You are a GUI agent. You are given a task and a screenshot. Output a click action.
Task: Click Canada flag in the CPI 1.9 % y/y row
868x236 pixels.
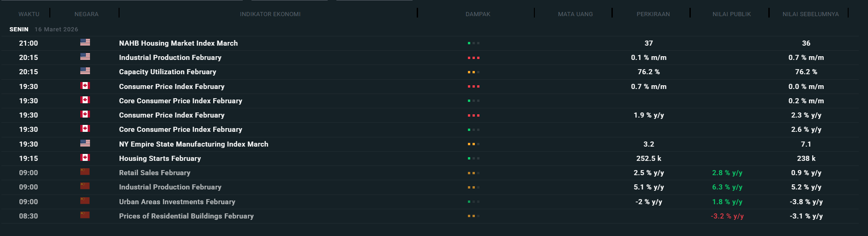tap(85, 114)
